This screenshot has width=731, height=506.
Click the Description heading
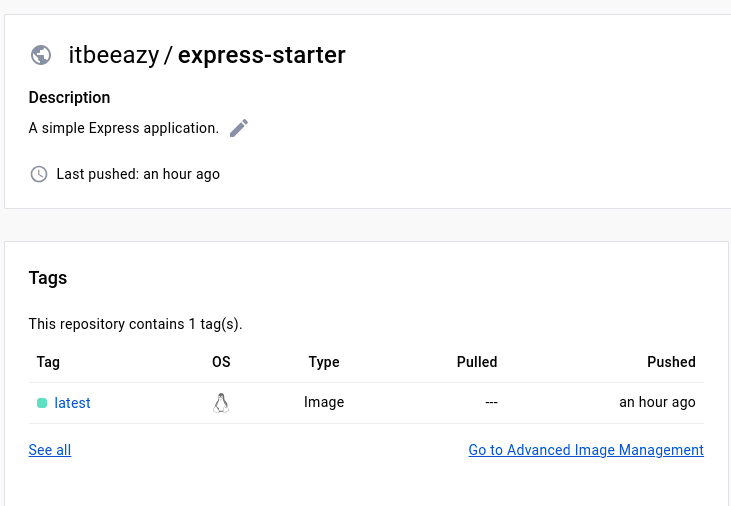tap(69, 97)
